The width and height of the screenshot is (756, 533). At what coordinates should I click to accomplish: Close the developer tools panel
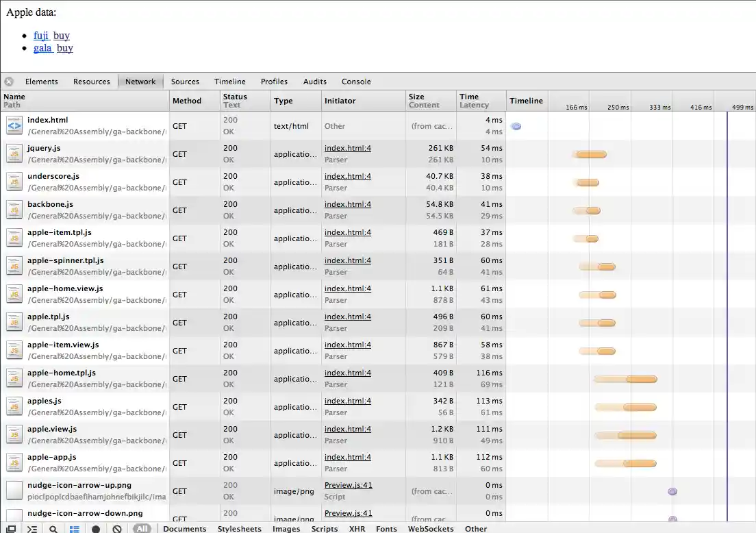tap(9, 82)
